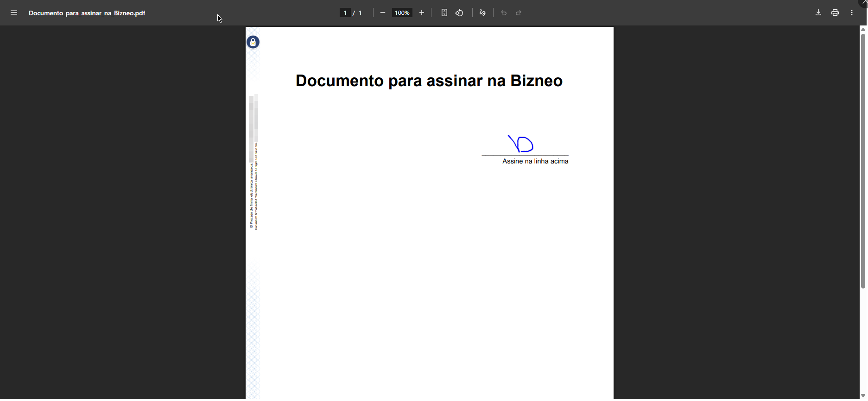Click the scroll up arrow
Screen dimensions: 868x401
863,29
